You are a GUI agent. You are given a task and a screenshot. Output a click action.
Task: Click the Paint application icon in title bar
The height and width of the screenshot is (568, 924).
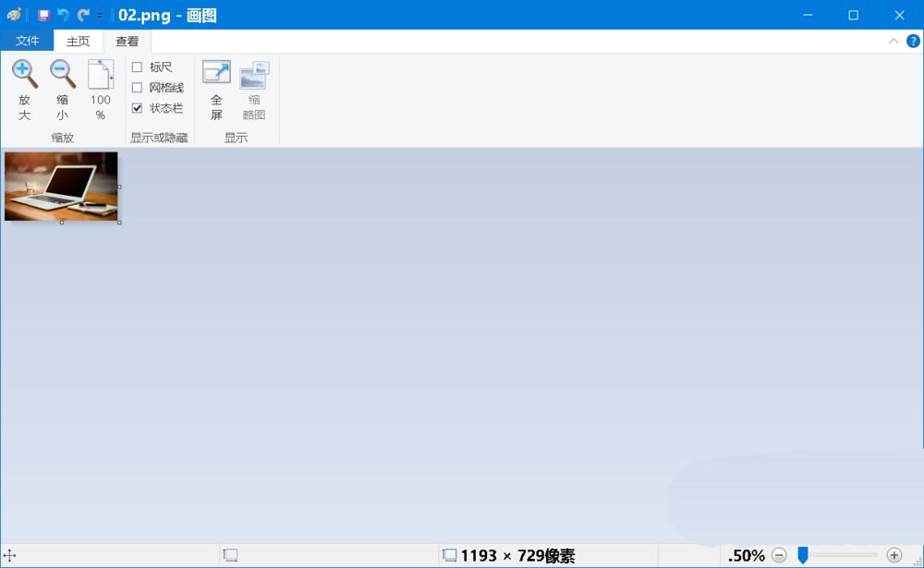pos(14,15)
